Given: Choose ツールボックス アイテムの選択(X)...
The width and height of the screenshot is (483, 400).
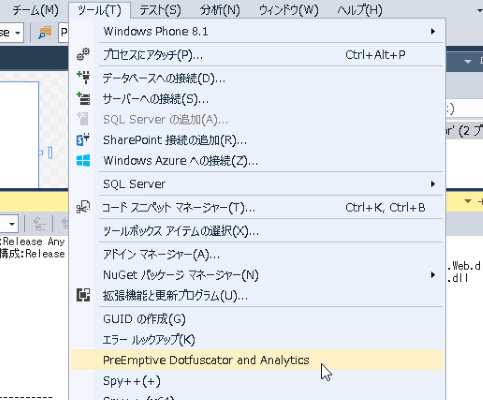Looking at the screenshot, I should (257, 231).
